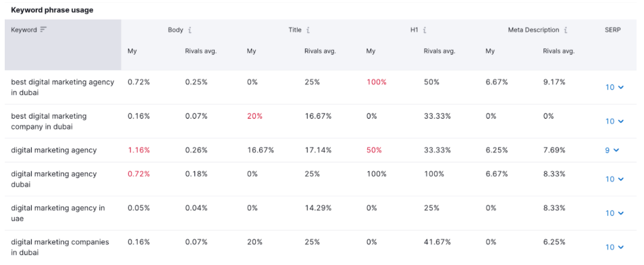Screen dimensions: 644x265
Task: Click the SERP column header
Action: pyautogui.click(x=613, y=30)
